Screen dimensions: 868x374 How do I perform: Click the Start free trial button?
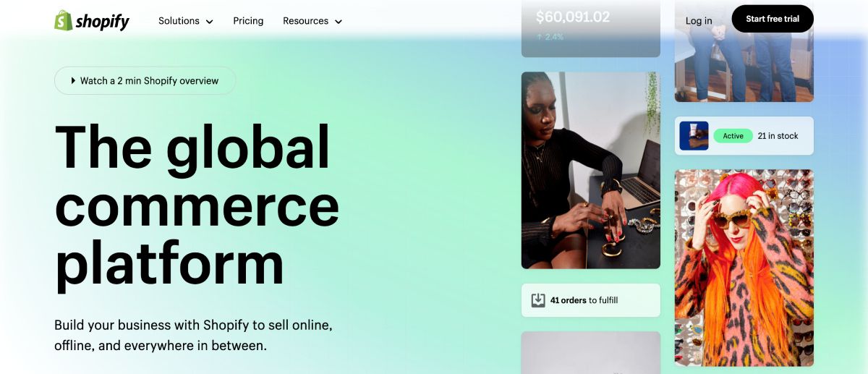click(773, 19)
